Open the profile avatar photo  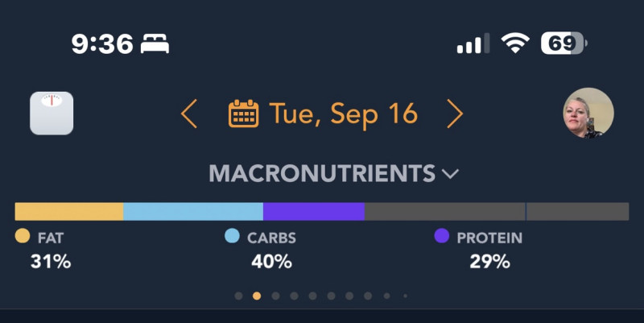point(588,113)
